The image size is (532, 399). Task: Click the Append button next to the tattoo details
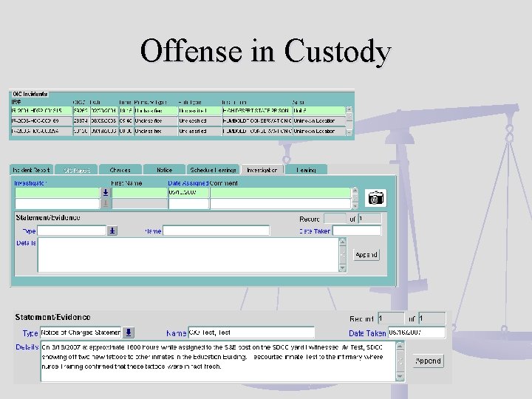click(428, 361)
